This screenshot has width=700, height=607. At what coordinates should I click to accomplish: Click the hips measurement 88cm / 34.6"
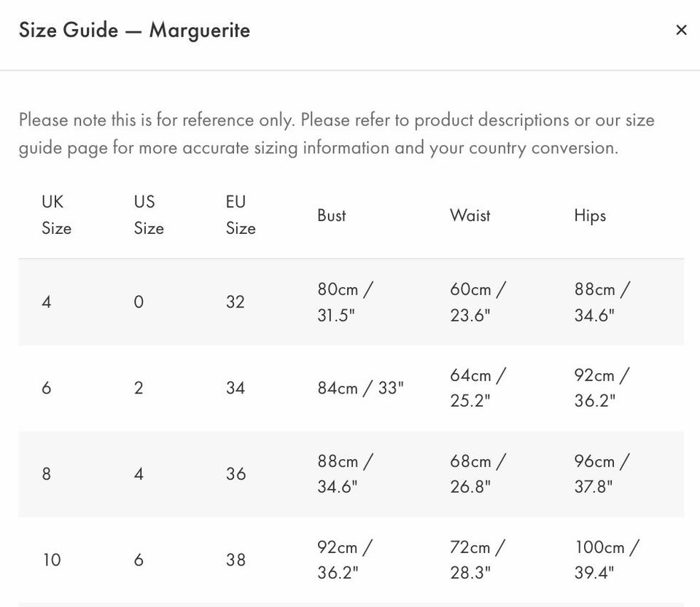[x=602, y=302]
